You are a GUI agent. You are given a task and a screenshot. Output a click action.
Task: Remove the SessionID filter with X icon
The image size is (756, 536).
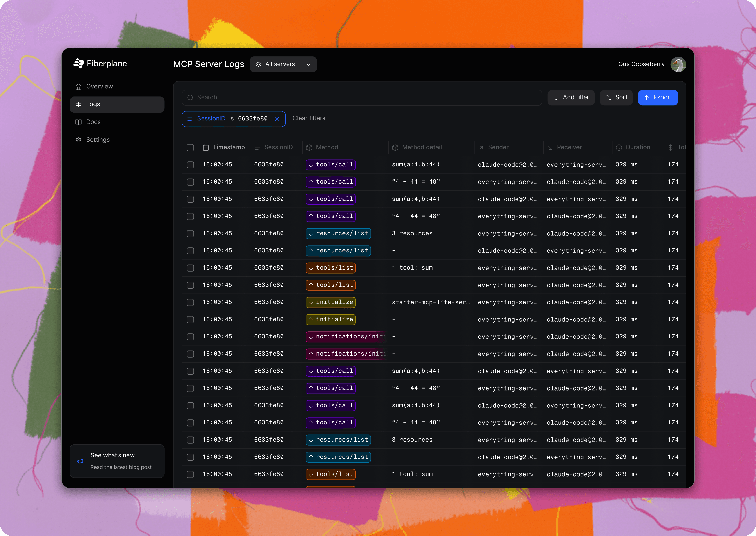[x=277, y=119]
